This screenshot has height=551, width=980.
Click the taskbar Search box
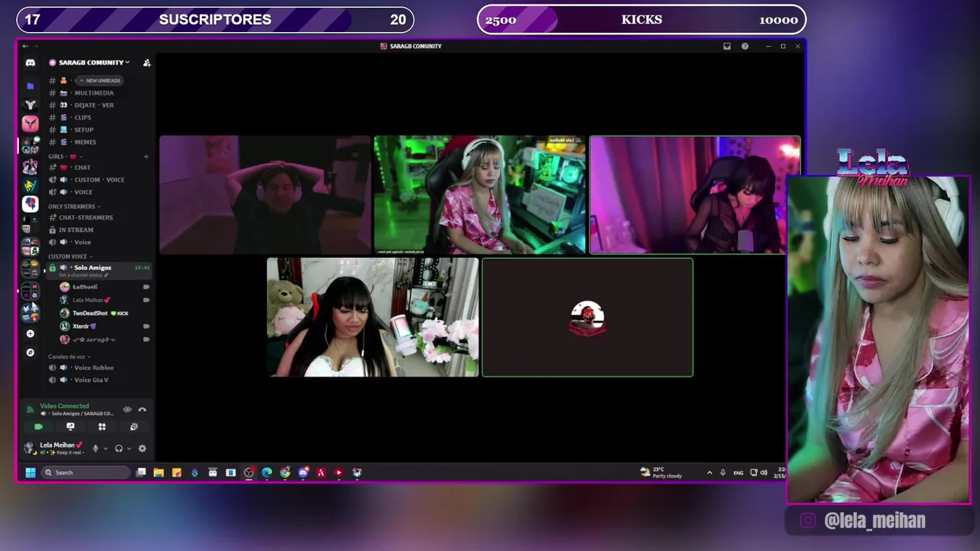(x=86, y=472)
